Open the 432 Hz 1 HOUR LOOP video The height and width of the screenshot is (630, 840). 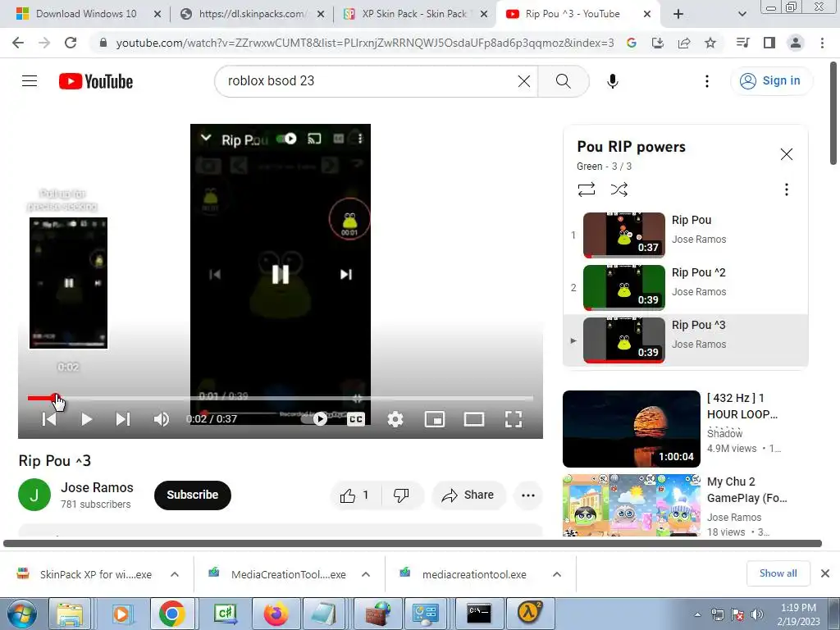[631, 428]
